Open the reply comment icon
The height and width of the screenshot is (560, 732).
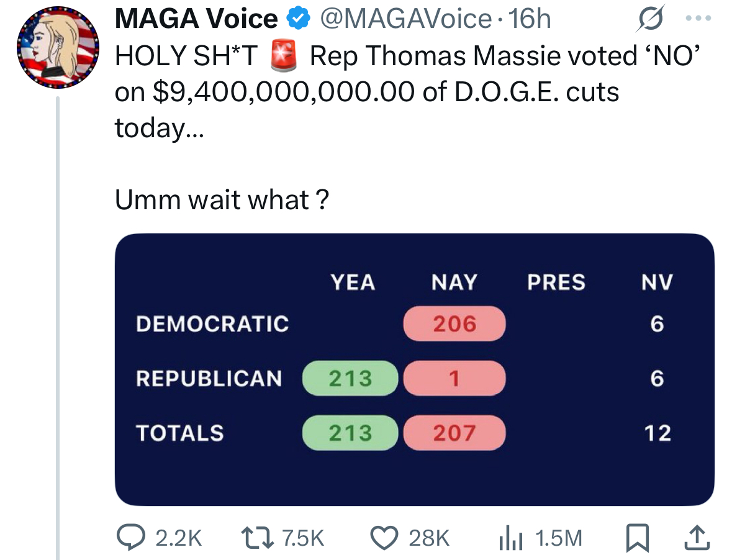pos(131,537)
